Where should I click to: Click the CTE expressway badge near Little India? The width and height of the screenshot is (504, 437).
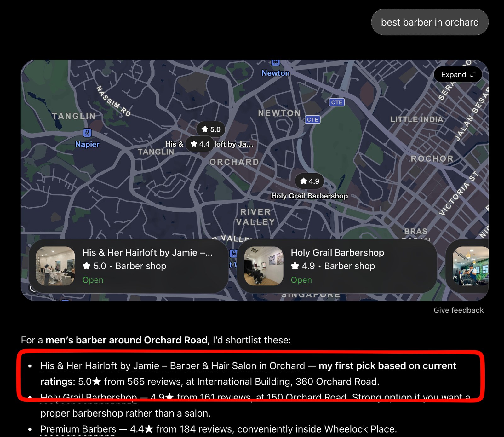(337, 102)
